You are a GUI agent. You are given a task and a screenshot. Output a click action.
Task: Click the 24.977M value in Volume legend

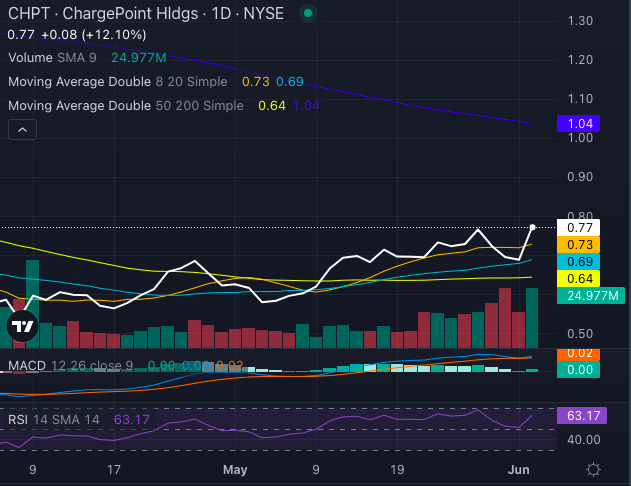click(x=139, y=58)
